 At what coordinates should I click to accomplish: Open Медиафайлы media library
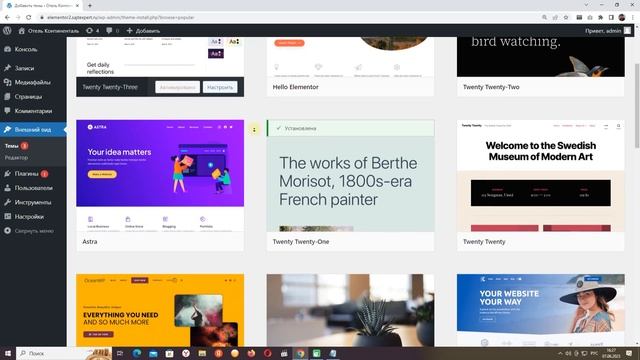(x=33, y=82)
